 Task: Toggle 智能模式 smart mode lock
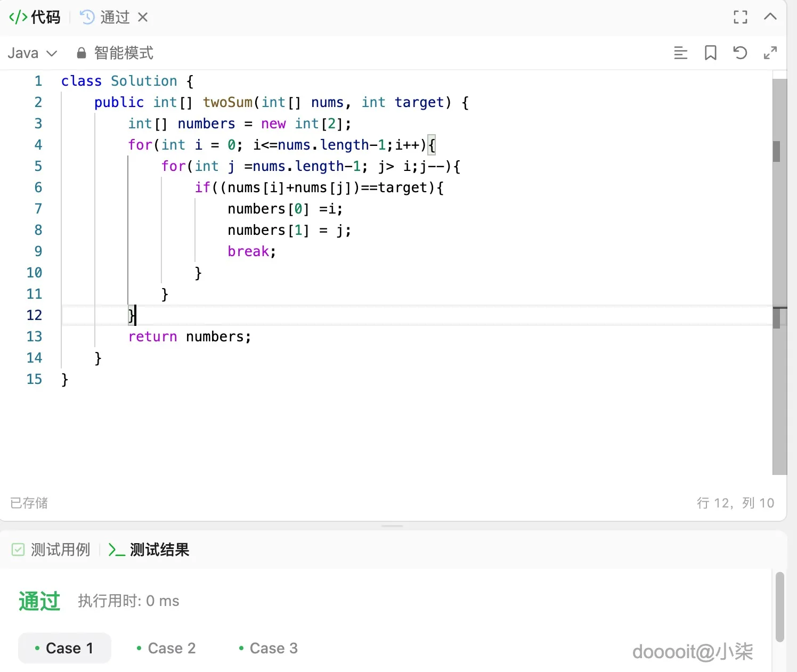[115, 53]
